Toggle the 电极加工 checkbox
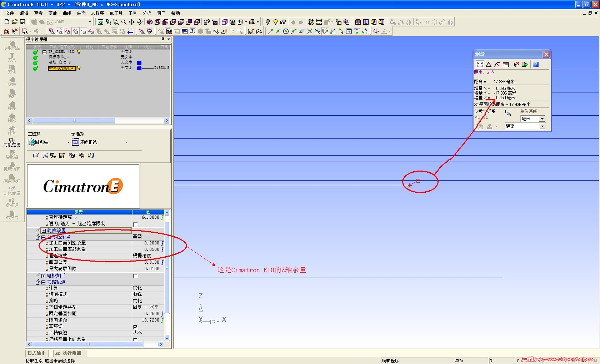 coord(135,276)
